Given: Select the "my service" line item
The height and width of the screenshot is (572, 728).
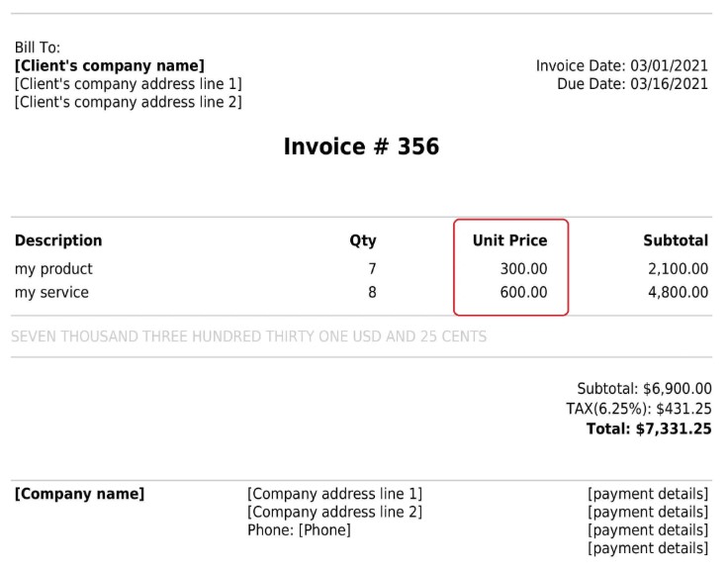Looking at the screenshot, I should pos(51,293).
